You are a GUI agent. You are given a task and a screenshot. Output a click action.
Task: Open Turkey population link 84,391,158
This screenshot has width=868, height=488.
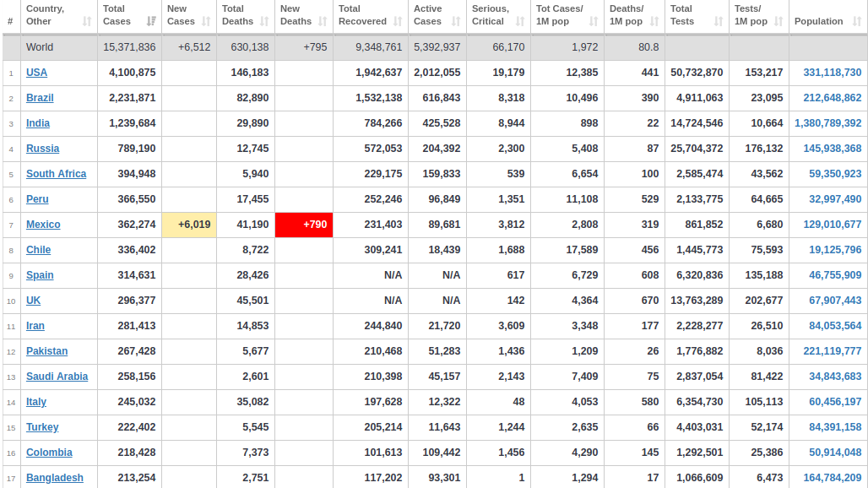pyautogui.click(x=835, y=427)
